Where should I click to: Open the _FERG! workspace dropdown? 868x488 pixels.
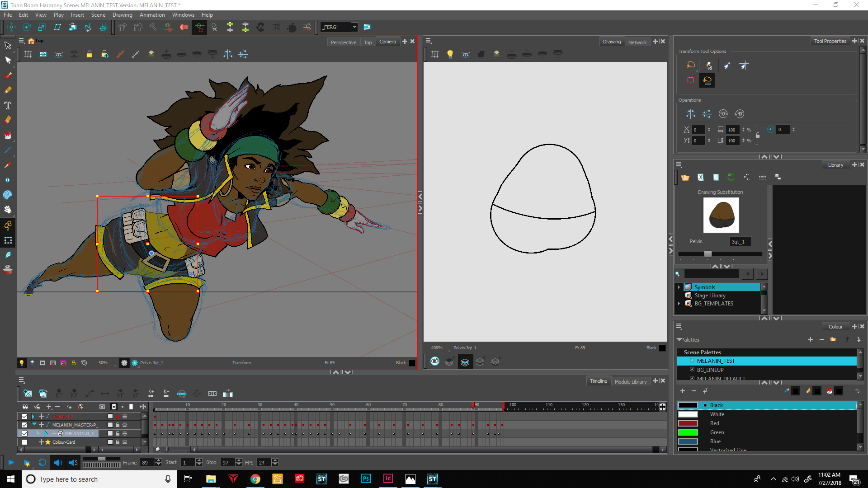click(354, 27)
